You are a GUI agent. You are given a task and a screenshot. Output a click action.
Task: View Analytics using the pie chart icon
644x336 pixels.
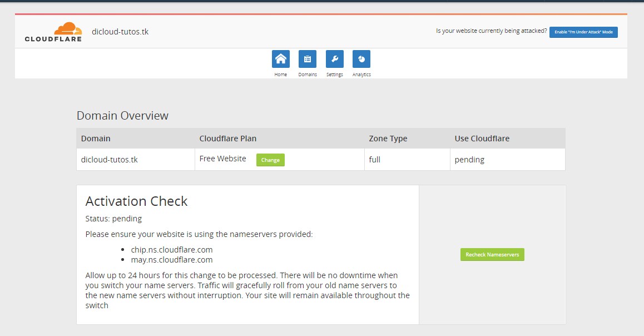pyautogui.click(x=361, y=58)
